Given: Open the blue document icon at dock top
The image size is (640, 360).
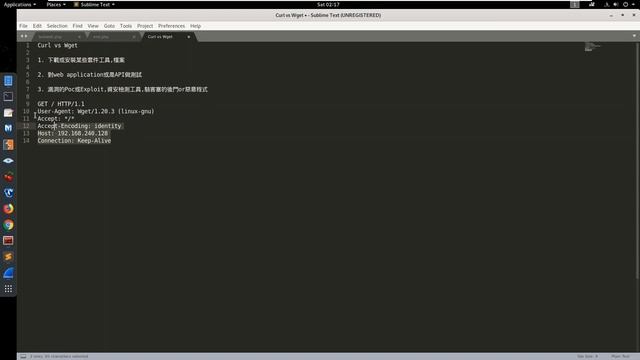Looking at the screenshot, I should (8, 81).
